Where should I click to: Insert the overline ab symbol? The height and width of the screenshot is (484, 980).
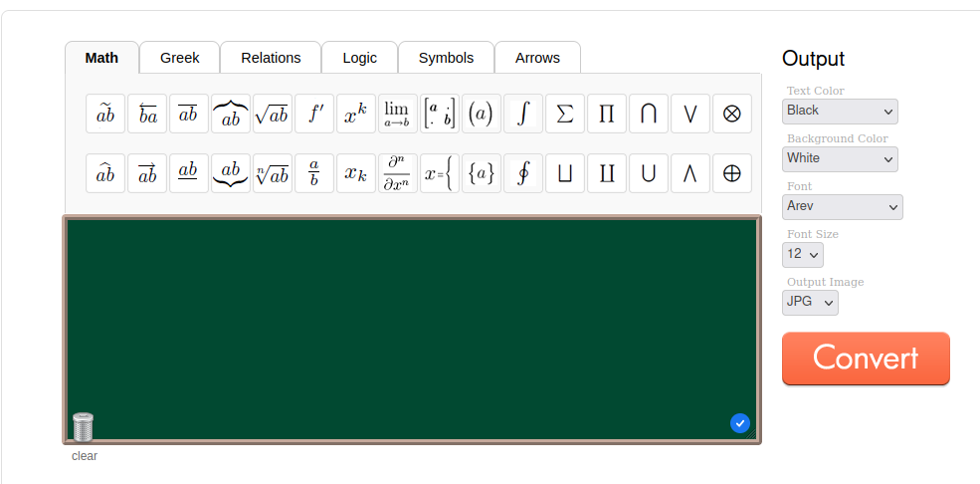pyautogui.click(x=189, y=114)
